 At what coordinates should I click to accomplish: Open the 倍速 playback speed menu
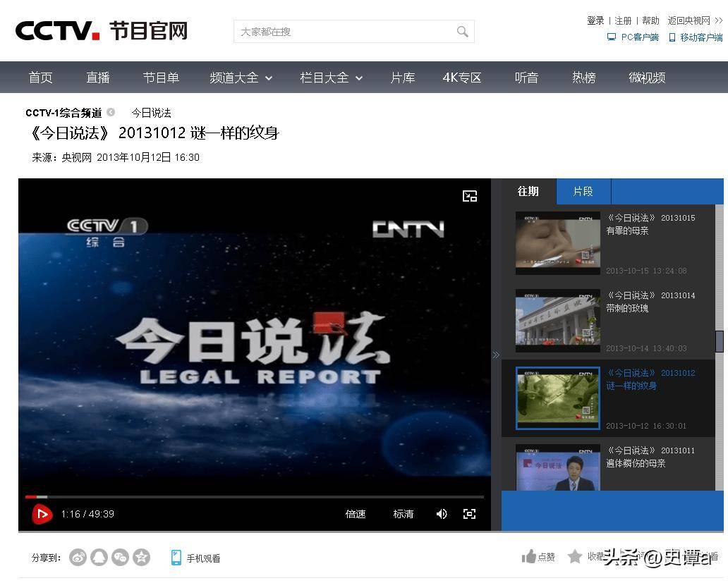[x=355, y=514]
